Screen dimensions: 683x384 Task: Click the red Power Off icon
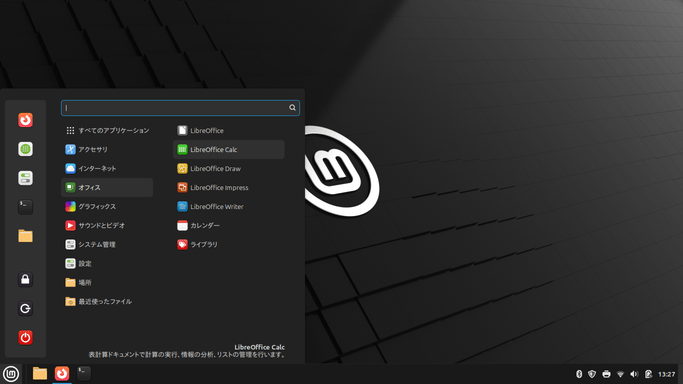pos(25,337)
